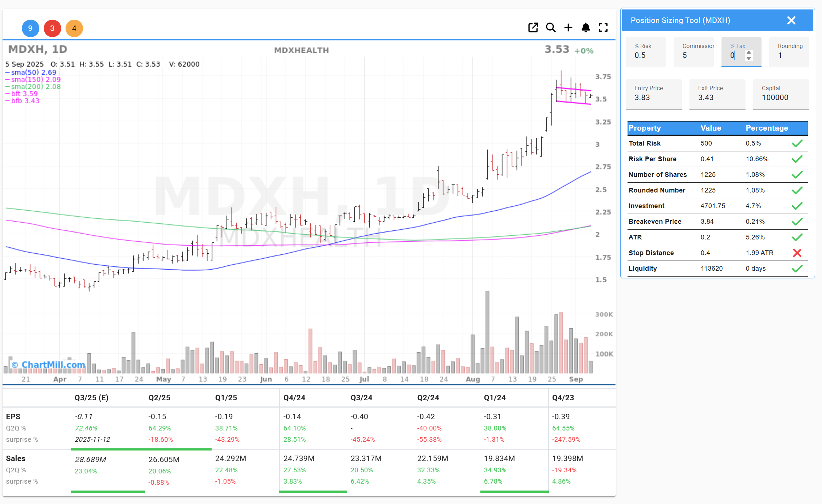Click the blue badge numbered 9
The height and width of the screenshot is (504, 822).
click(30, 28)
